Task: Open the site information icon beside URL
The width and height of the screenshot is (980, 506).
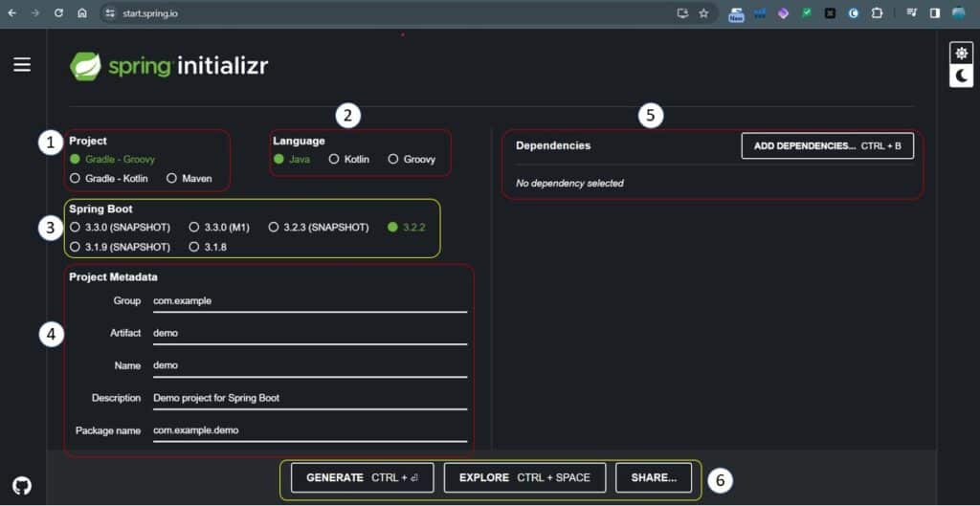Action: 111,13
